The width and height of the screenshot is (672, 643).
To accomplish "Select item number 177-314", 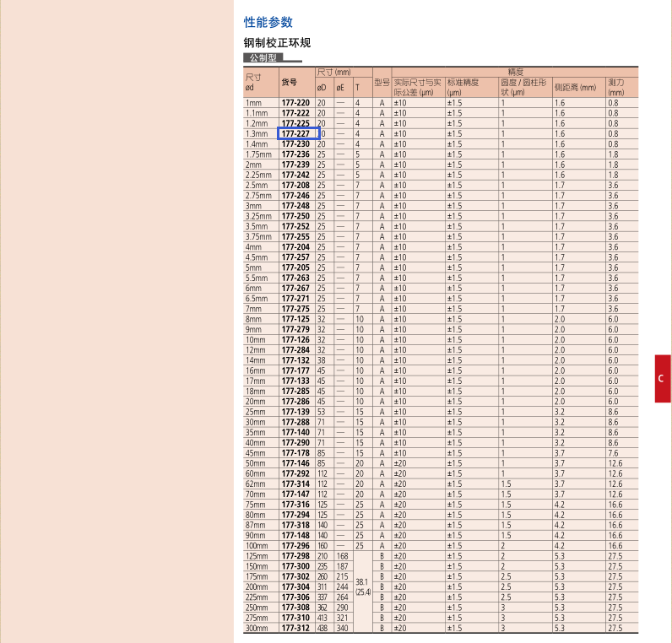I will [295, 484].
